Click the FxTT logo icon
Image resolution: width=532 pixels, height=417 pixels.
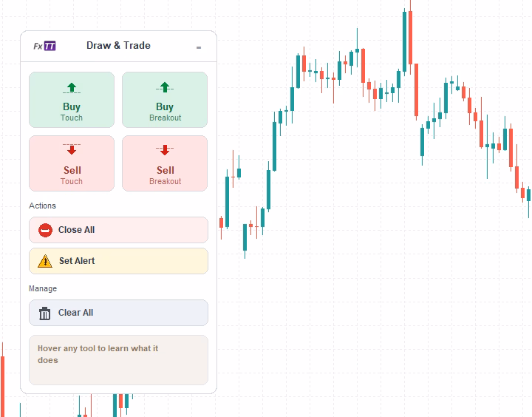(45, 46)
